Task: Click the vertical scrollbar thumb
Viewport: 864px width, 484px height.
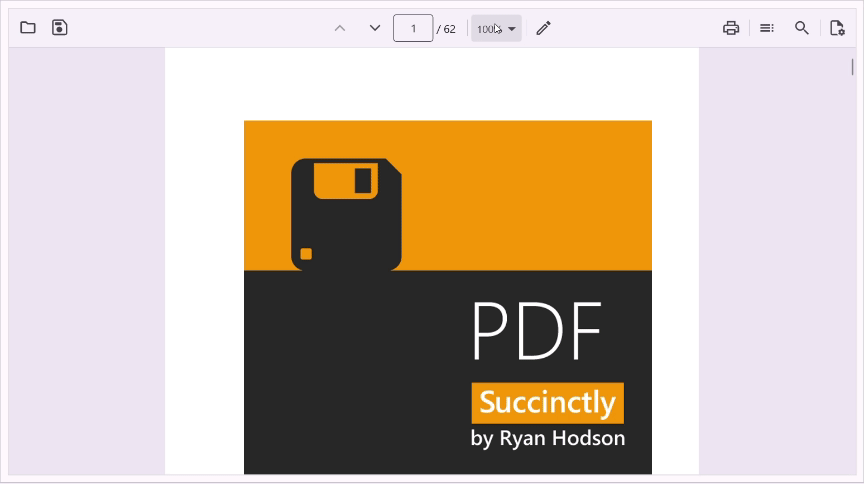Action: tap(852, 67)
